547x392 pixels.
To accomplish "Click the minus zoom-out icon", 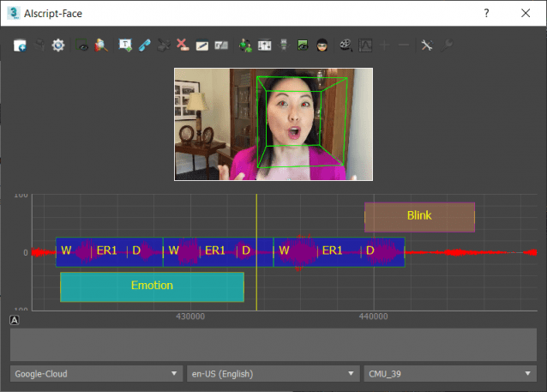I will [404, 45].
